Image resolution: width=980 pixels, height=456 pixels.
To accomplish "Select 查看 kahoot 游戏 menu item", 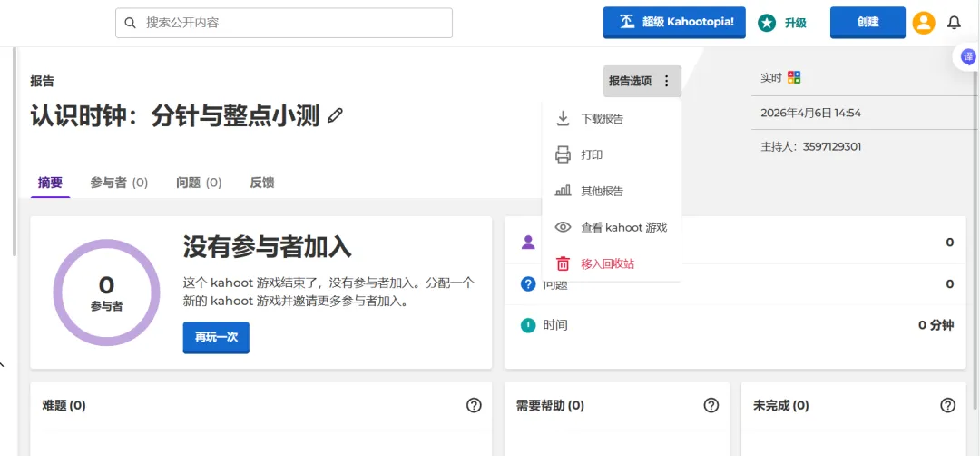I will [x=612, y=228].
